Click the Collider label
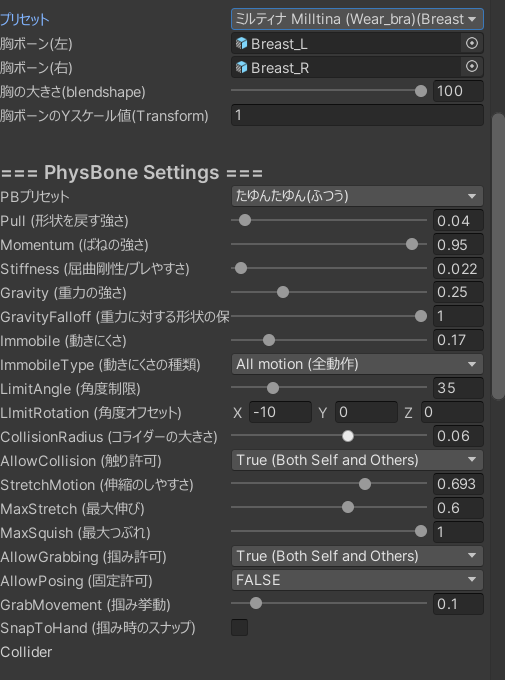This screenshot has width=505, height=680. pyautogui.click(x=26, y=652)
